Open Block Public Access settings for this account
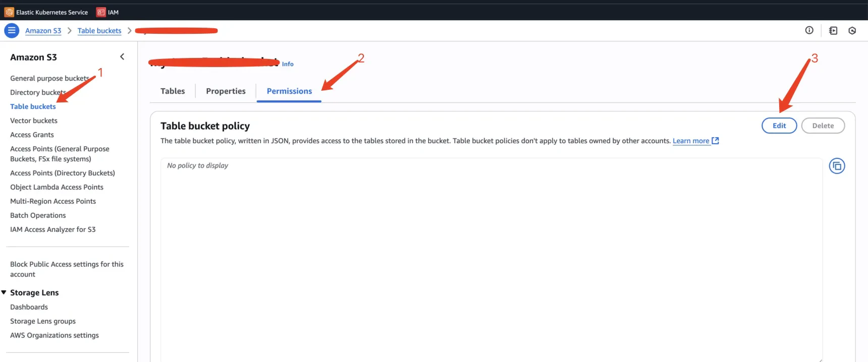Screen dimensions: 868x362 67,269
